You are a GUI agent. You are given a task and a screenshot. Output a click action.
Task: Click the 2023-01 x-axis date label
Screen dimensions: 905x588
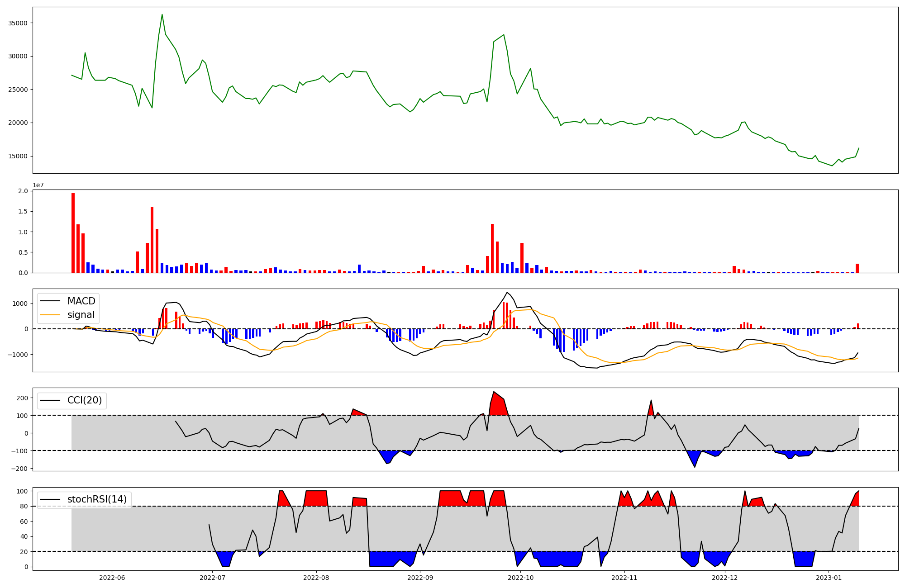tap(829, 577)
